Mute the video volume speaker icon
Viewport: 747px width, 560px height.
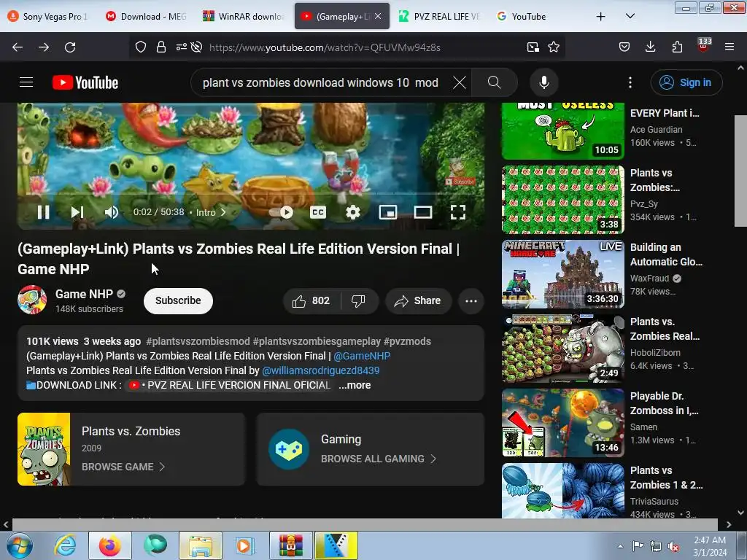[112, 212]
